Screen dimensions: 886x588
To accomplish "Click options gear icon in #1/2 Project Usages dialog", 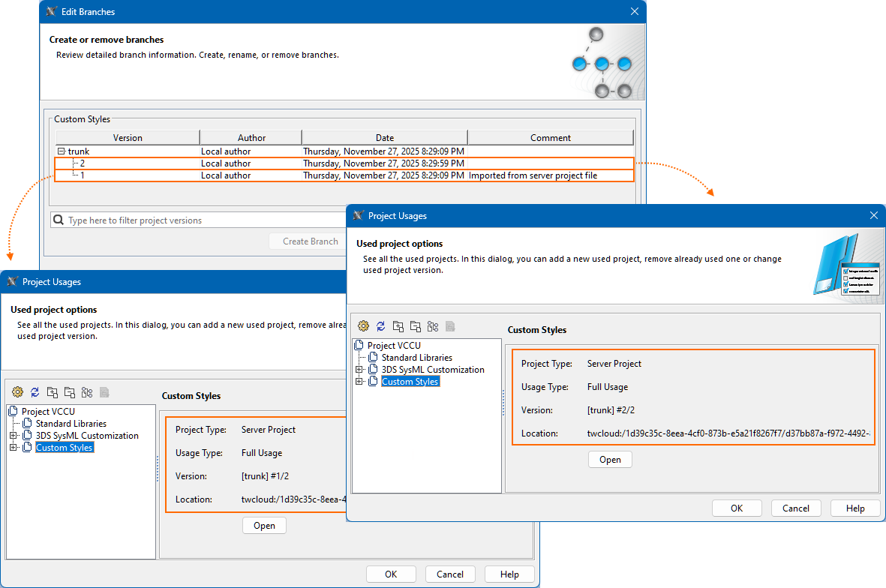I will point(18,392).
